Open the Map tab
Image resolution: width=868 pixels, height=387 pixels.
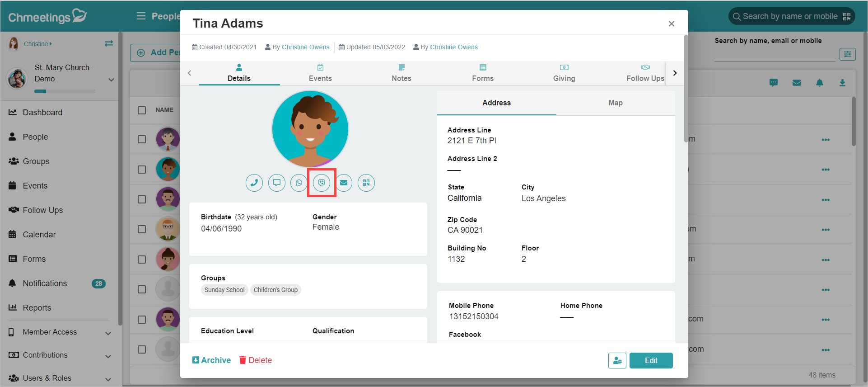pyautogui.click(x=616, y=103)
